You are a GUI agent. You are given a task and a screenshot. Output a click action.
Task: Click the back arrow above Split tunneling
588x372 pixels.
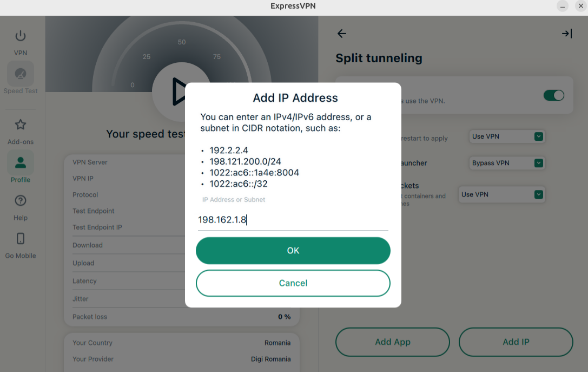pyautogui.click(x=342, y=34)
